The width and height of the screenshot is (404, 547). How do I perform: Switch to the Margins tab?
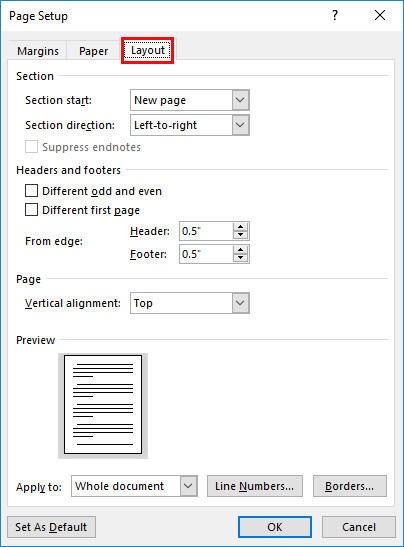[x=38, y=51]
